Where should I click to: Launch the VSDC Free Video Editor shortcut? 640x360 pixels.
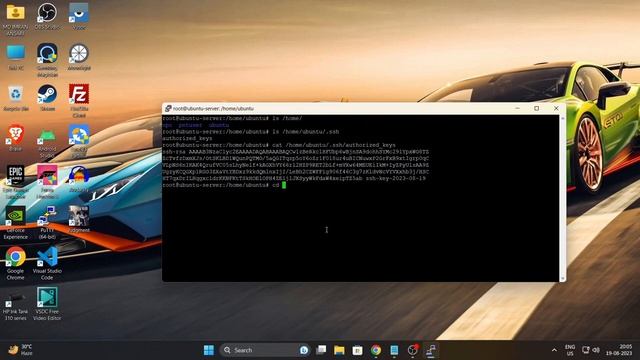47,304
